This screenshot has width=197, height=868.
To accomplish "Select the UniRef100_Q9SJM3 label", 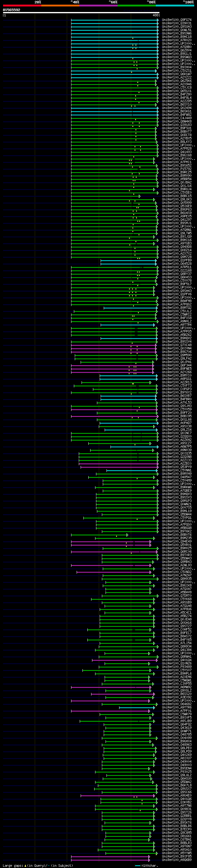I will point(177,406).
